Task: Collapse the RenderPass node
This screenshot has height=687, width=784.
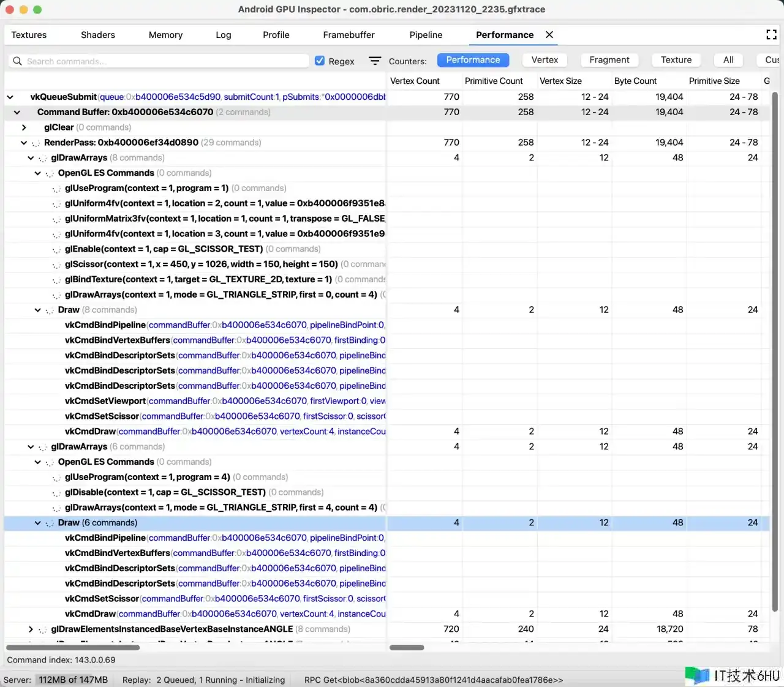Action: pyautogui.click(x=24, y=143)
